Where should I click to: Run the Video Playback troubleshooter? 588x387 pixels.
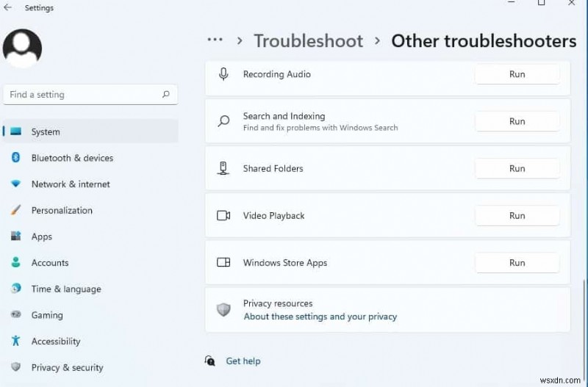(517, 216)
